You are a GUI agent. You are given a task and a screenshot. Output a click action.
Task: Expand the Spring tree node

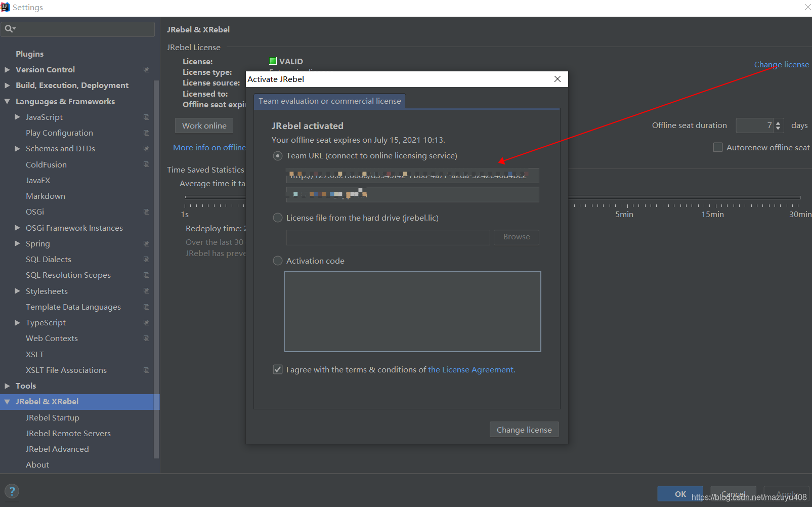(x=17, y=243)
